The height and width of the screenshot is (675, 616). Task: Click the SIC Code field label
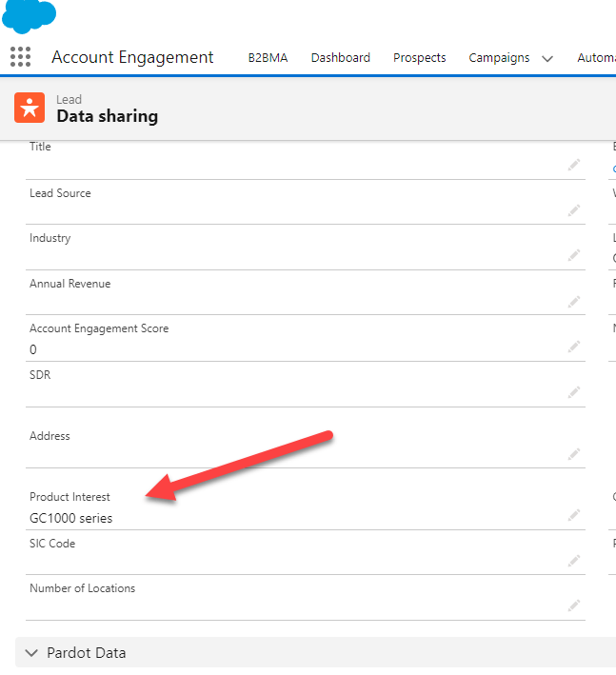(52, 544)
